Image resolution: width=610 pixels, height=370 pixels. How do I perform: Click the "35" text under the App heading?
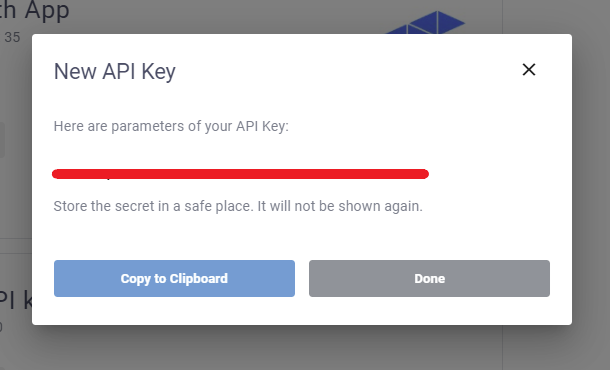pyautogui.click(x=12, y=37)
